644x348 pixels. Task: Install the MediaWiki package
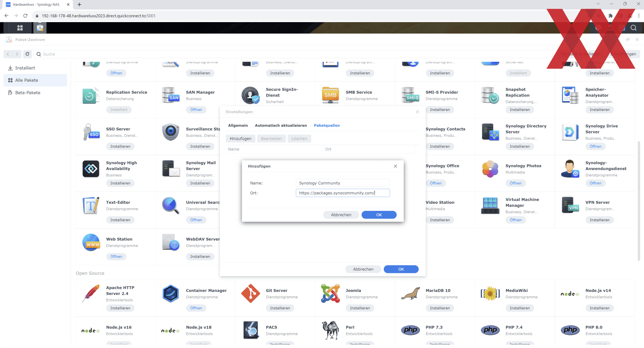click(x=520, y=308)
